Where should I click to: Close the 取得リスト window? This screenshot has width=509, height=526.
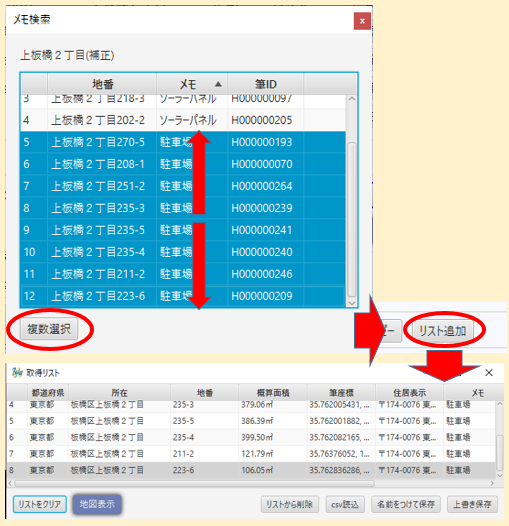(x=489, y=372)
